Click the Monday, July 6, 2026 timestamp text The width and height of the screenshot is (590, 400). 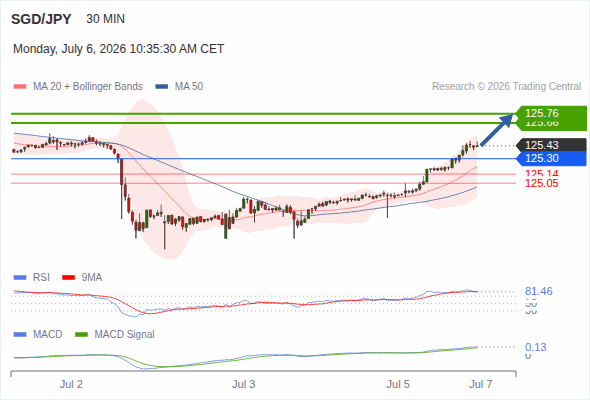click(119, 49)
